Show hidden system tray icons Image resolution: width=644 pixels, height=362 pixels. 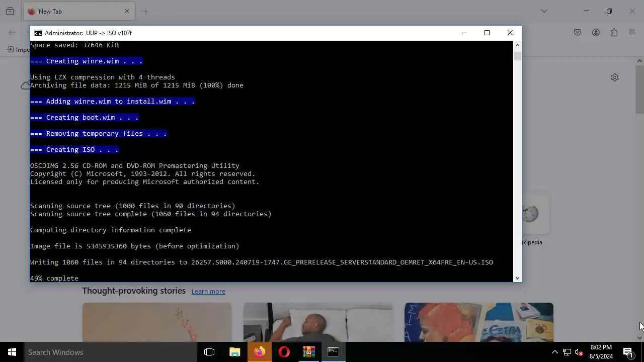[555, 352]
